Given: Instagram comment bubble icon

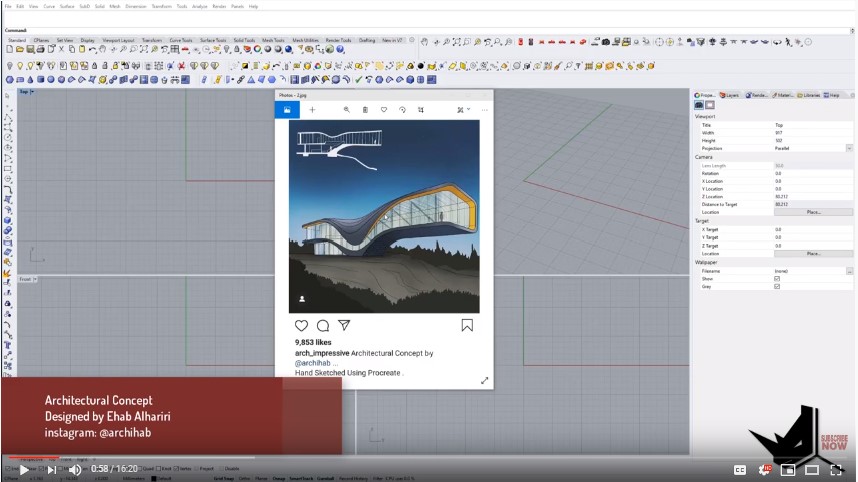Looking at the screenshot, I should 323,326.
